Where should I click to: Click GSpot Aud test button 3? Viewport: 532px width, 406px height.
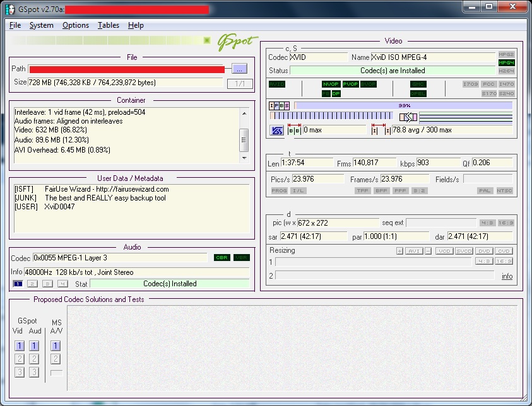[34, 372]
